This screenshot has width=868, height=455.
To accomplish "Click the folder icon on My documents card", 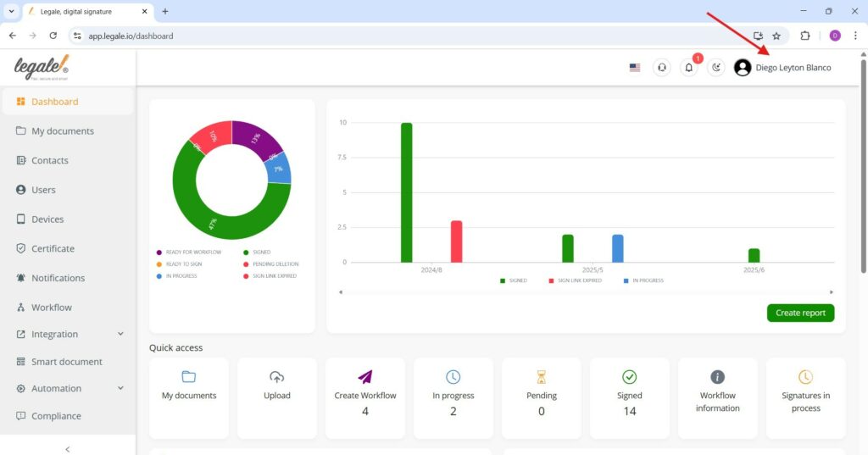I will pos(189,377).
